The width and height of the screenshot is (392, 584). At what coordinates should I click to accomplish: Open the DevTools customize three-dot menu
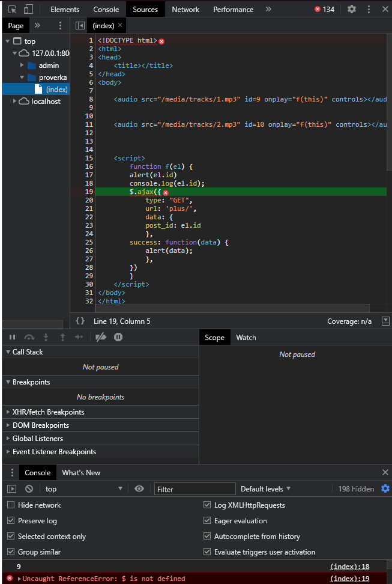[x=369, y=9]
